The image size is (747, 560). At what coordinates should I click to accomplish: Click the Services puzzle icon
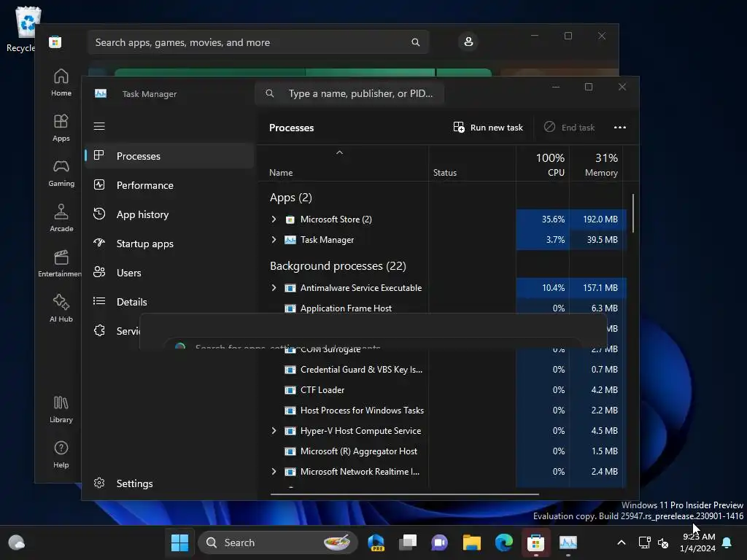tap(99, 330)
